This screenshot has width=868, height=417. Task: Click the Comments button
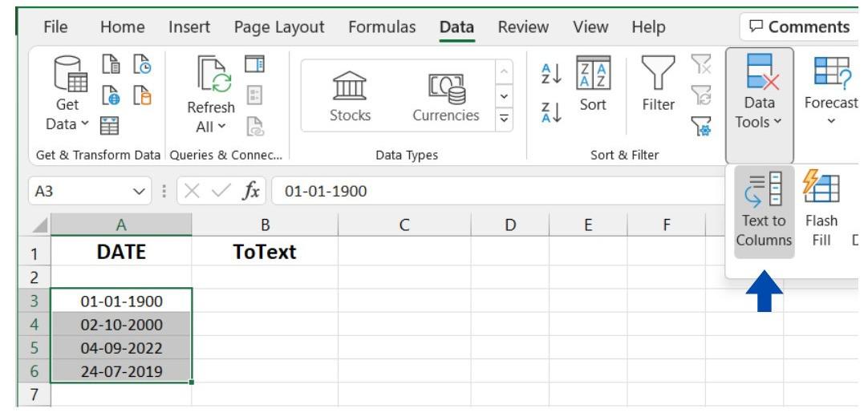point(797,28)
